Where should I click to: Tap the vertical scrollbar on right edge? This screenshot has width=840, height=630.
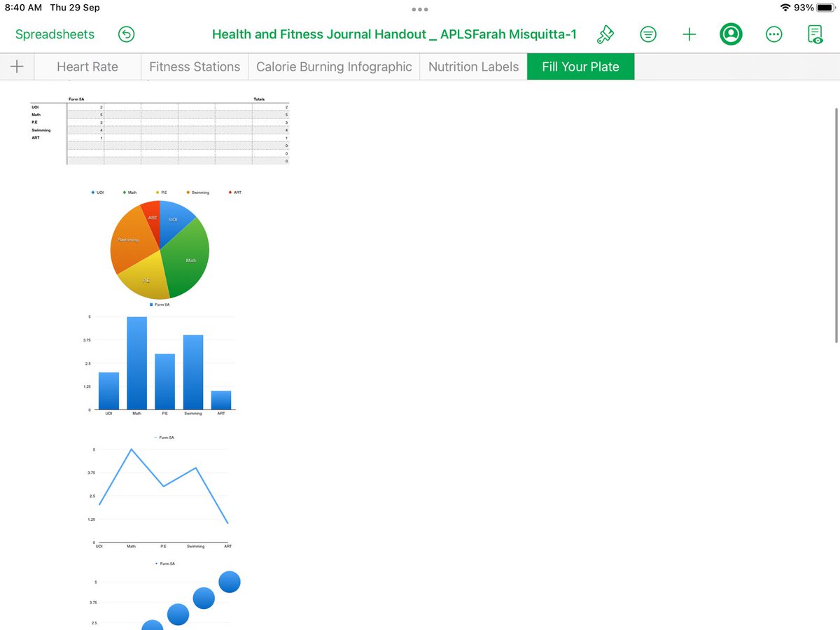coord(836,225)
